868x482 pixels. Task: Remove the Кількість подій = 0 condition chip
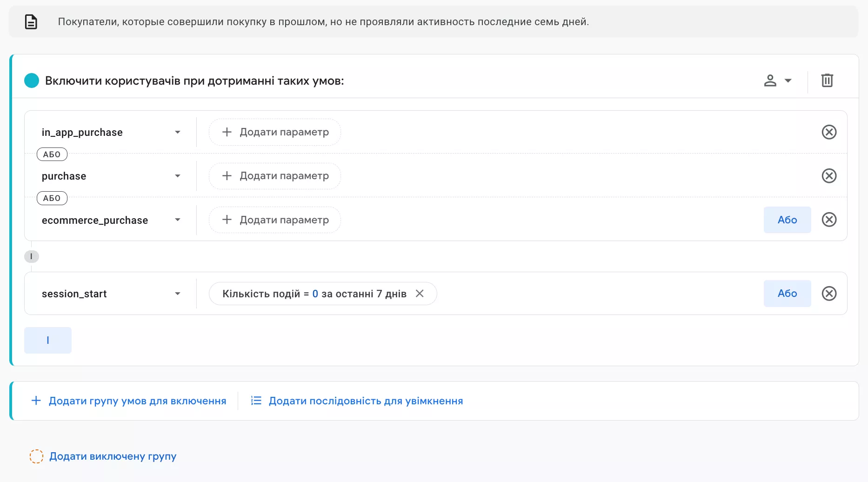point(420,293)
